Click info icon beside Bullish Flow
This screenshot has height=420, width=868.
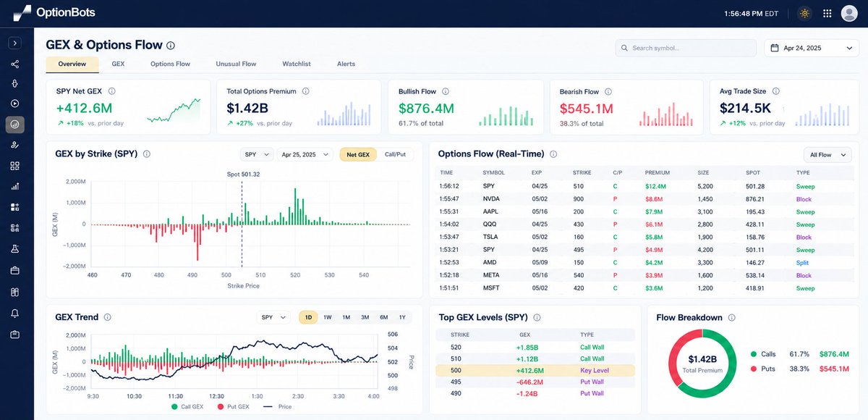(x=445, y=91)
